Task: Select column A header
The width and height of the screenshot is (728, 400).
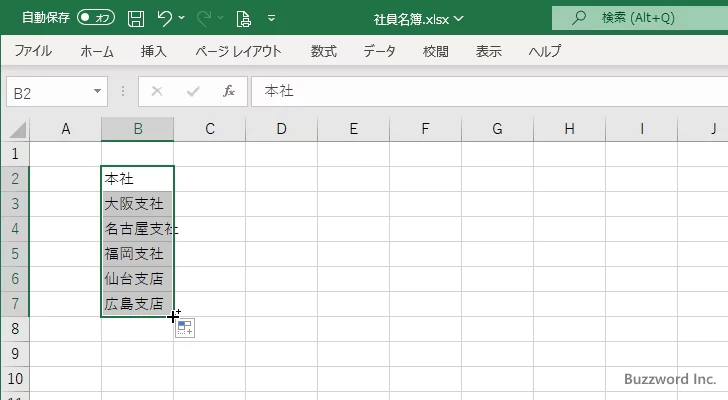Action: (65, 129)
